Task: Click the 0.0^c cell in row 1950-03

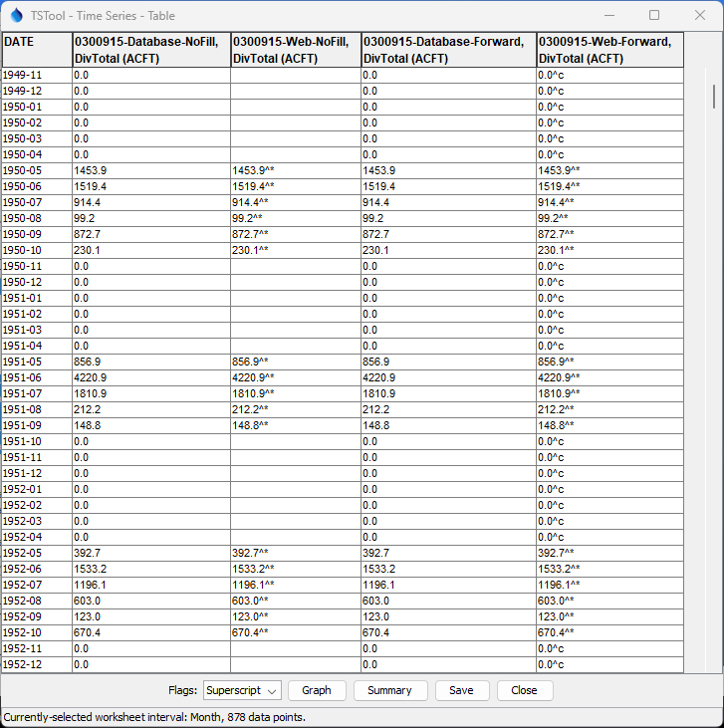Action: (609, 138)
